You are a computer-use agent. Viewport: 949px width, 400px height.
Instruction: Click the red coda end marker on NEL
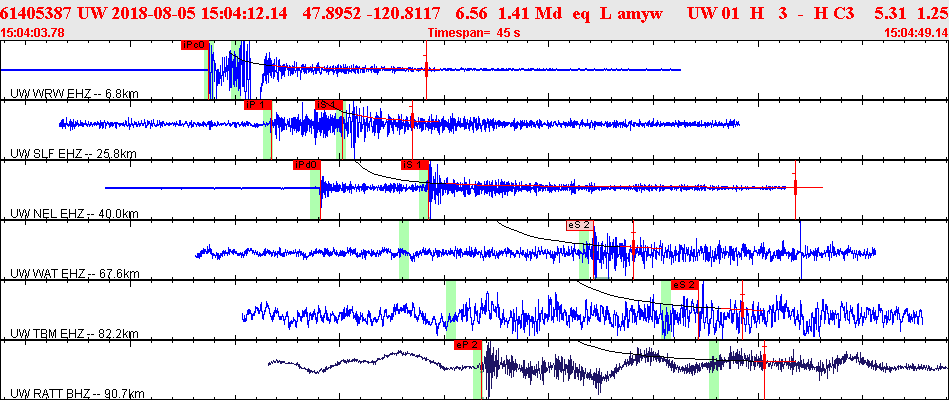tap(795, 188)
